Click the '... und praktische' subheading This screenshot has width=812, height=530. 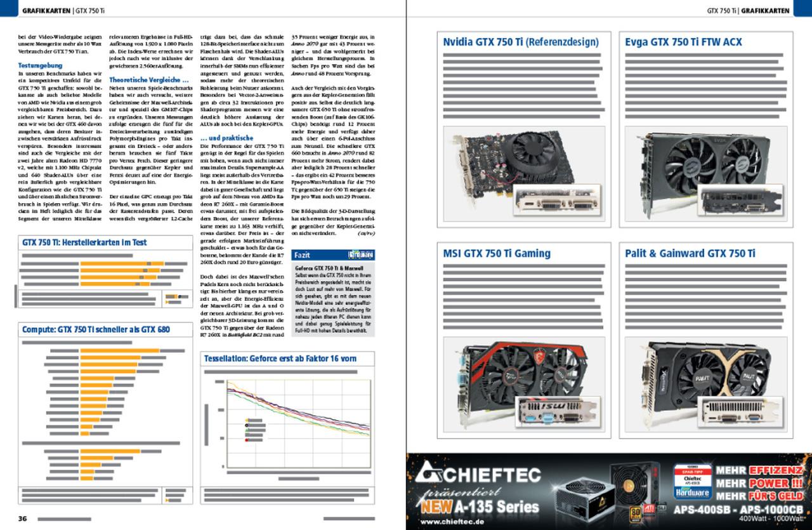(x=227, y=137)
